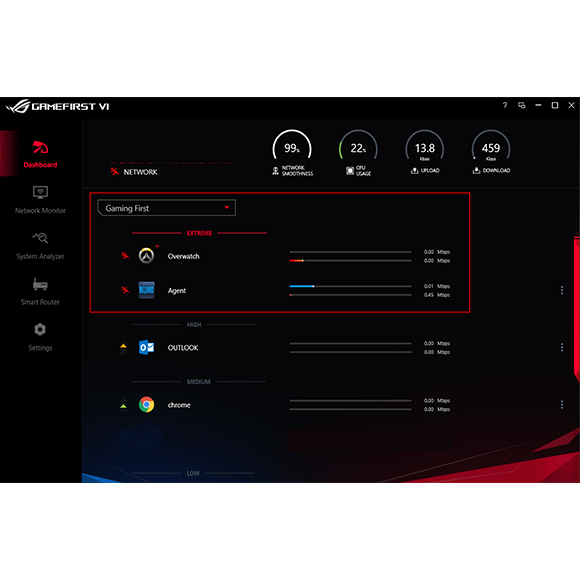The height and width of the screenshot is (580, 580).
Task: Click the Upload arrow icon
Action: click(x=415, y=171)
